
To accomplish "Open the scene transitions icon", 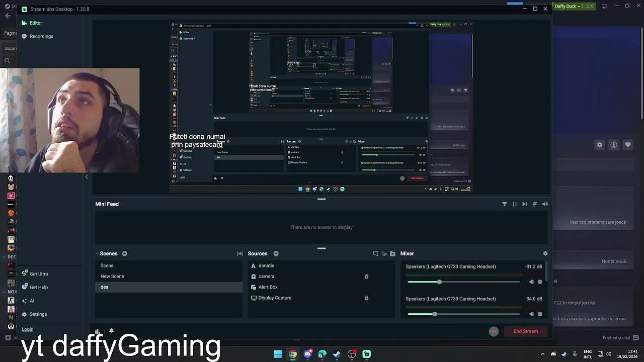I will tap(240, 253).
